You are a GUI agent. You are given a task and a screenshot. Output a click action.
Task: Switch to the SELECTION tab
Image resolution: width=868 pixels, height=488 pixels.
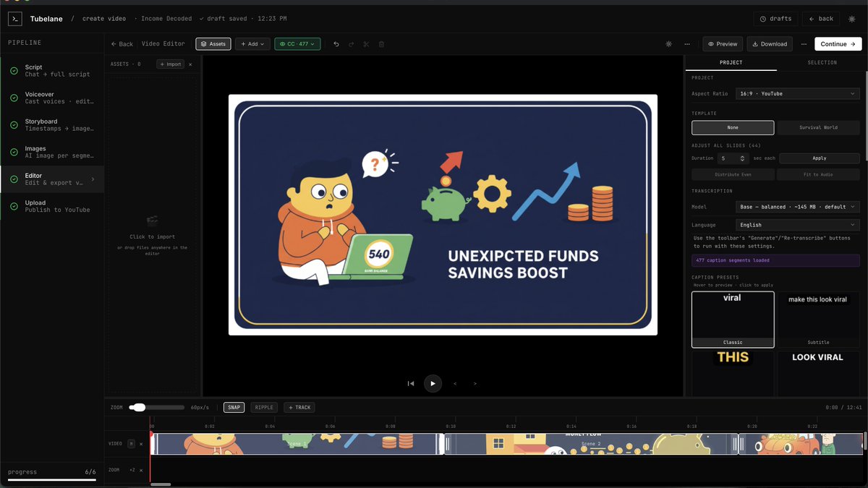pyautogui.click(x=822, y=63)
